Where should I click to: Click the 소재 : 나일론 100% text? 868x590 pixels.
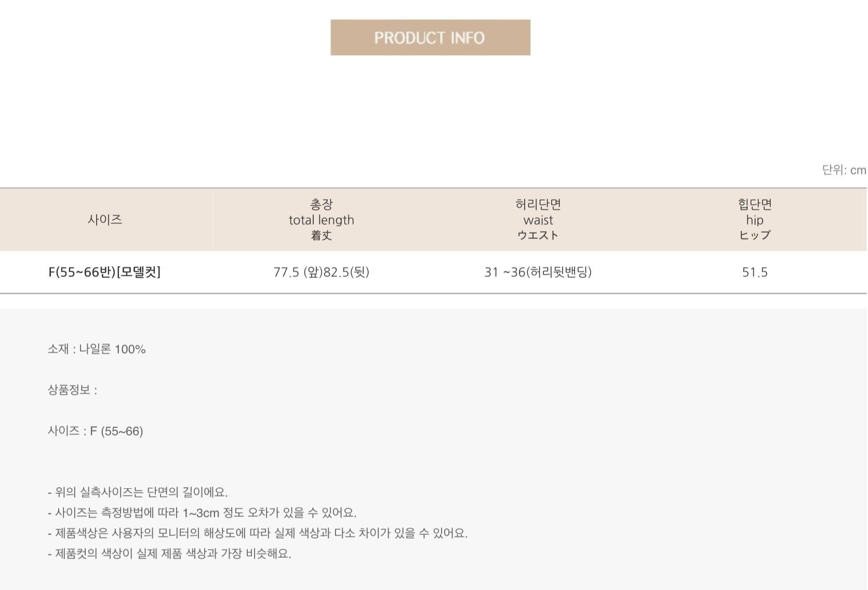[x=97, y=349]
